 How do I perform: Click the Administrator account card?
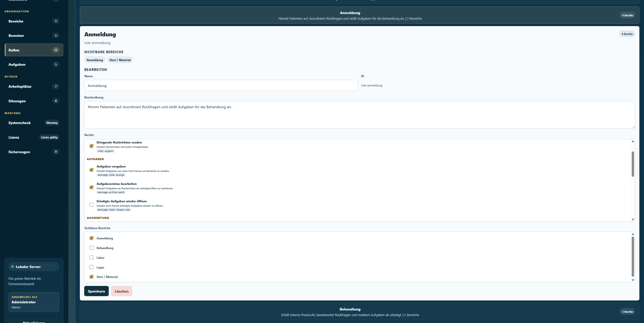(x=34, y=302)
